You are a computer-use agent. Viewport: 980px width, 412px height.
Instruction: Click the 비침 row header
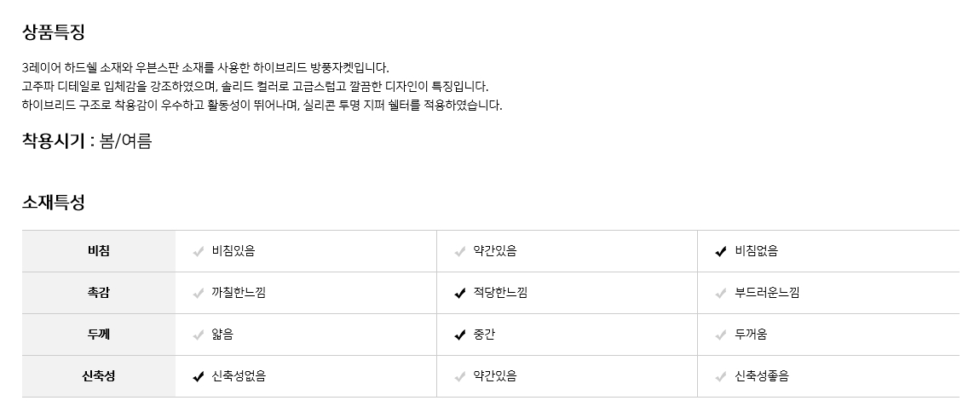coord(99,251)
